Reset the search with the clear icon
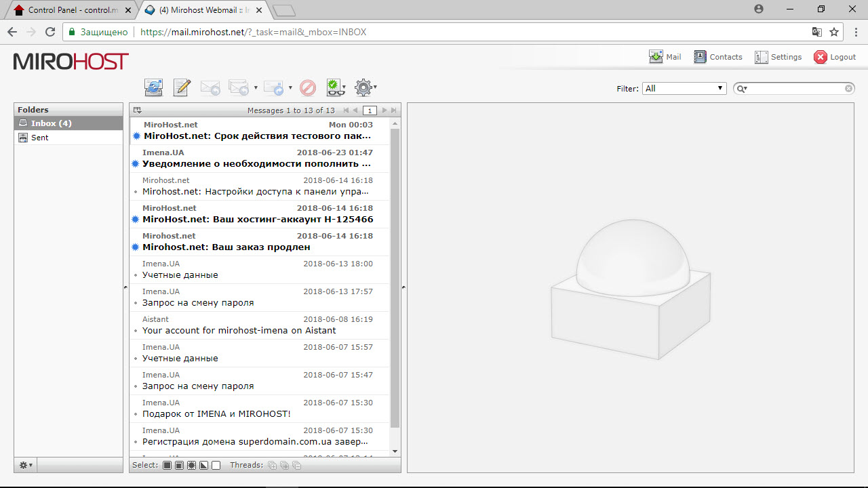The image size is (868, 488). (x=849, y=89)
